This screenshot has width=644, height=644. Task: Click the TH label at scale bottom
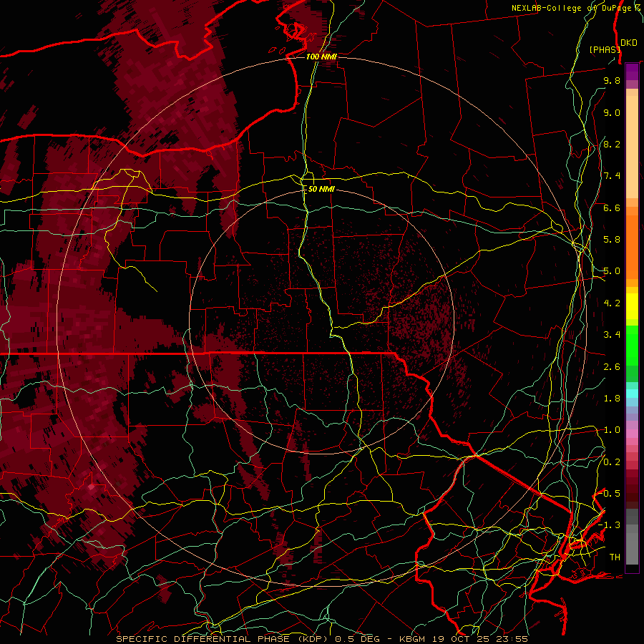click(615, 557)
